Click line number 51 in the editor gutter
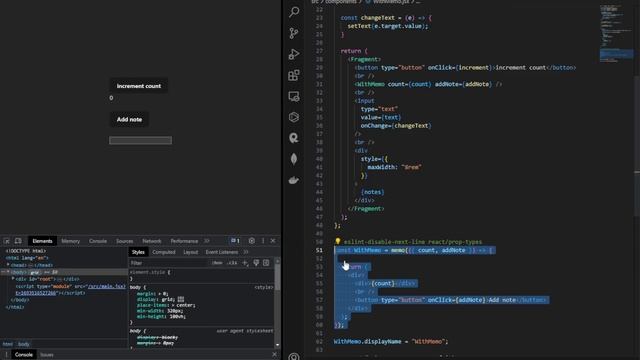This screenshot has height=360, width=640. [x=319, y=250]
